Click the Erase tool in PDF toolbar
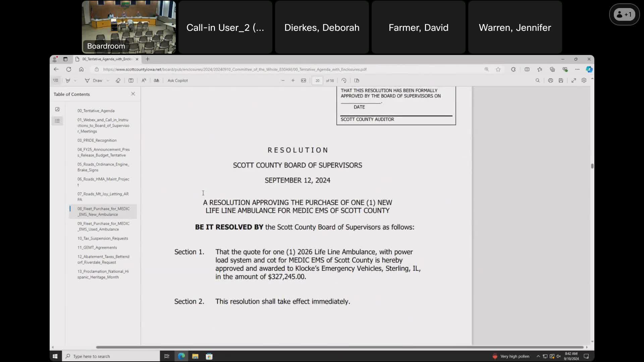 coord(118,80)
